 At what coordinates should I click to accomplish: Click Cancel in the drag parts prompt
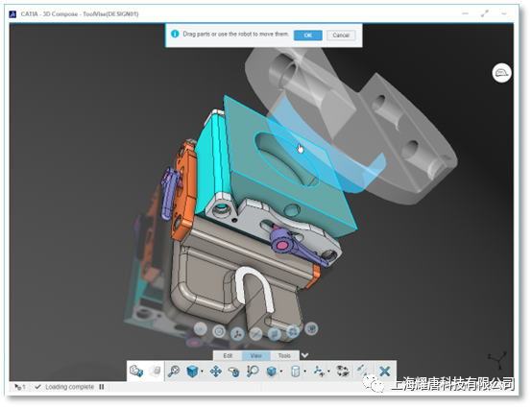pos(341,35)
